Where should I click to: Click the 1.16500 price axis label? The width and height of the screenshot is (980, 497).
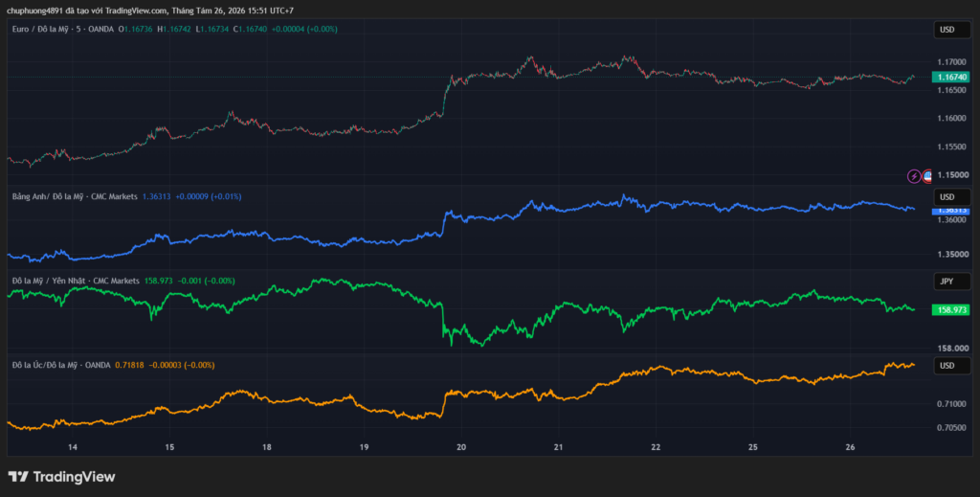pyautogui.click(x=950, y=90)
